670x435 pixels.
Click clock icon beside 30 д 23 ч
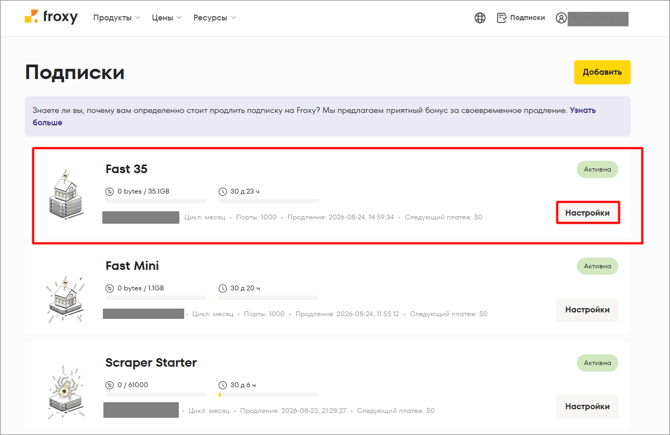223,191
